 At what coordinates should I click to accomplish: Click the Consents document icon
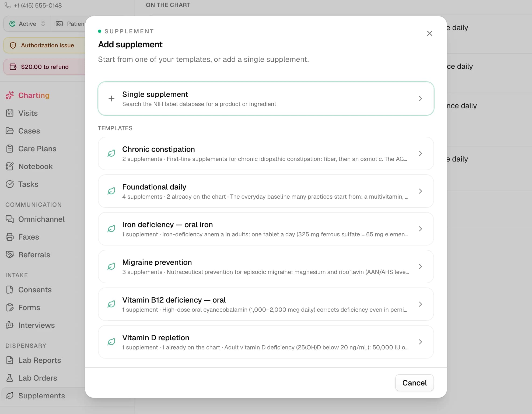point(10,290)
